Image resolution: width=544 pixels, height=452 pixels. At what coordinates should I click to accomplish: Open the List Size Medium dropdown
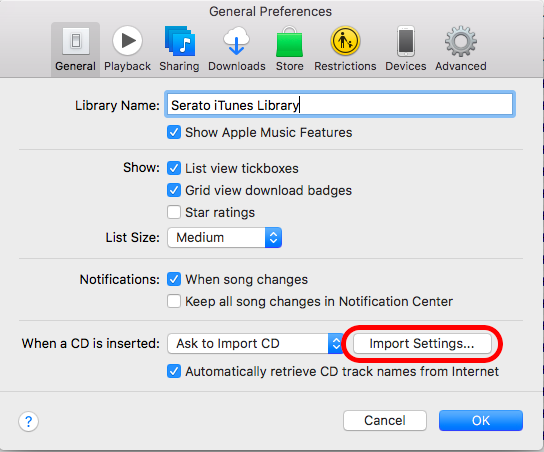coord(224,238)
